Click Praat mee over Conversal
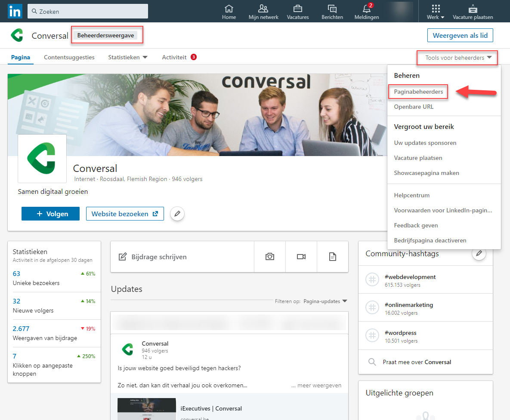Screen dimensions: 510x420 pos(417,362)
